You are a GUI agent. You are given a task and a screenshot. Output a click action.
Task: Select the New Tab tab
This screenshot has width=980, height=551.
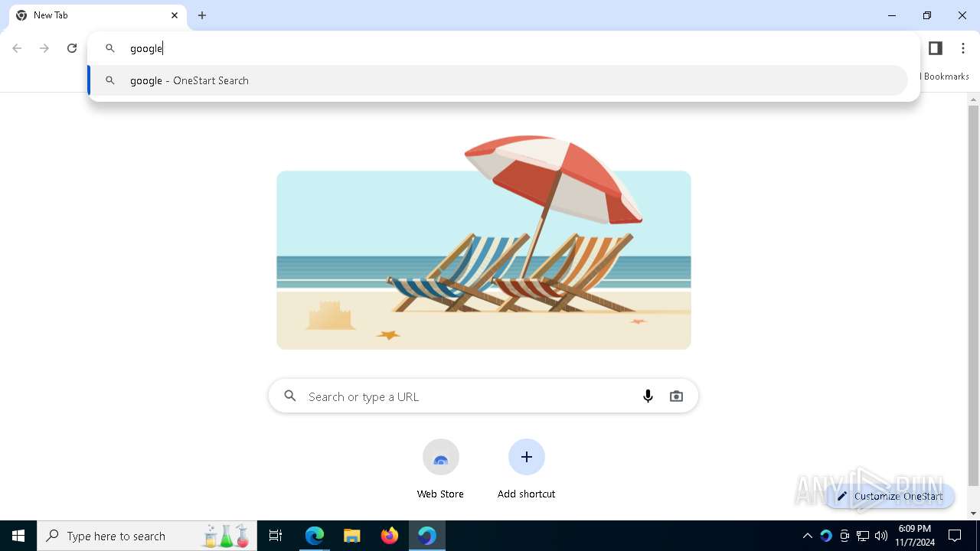point(98,15)
